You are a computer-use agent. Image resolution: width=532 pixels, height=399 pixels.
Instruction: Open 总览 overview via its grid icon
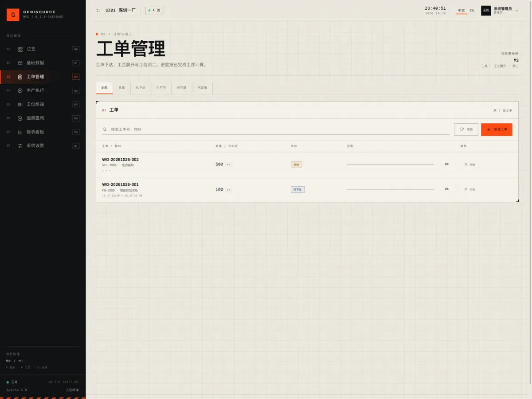20,49
